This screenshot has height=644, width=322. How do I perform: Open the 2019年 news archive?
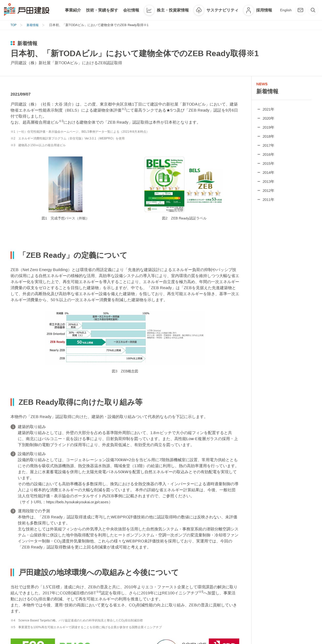pyautogui.click(x=268, y=127)
